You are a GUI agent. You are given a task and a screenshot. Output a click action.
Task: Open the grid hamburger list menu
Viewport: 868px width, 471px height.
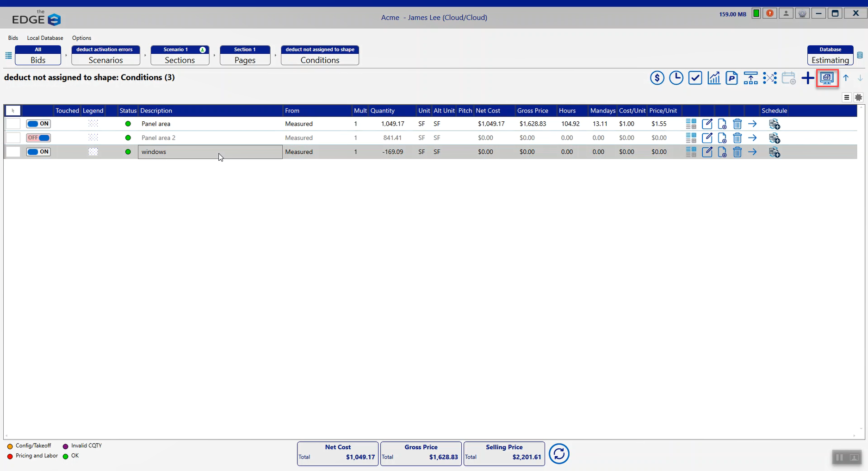(847, 97)
